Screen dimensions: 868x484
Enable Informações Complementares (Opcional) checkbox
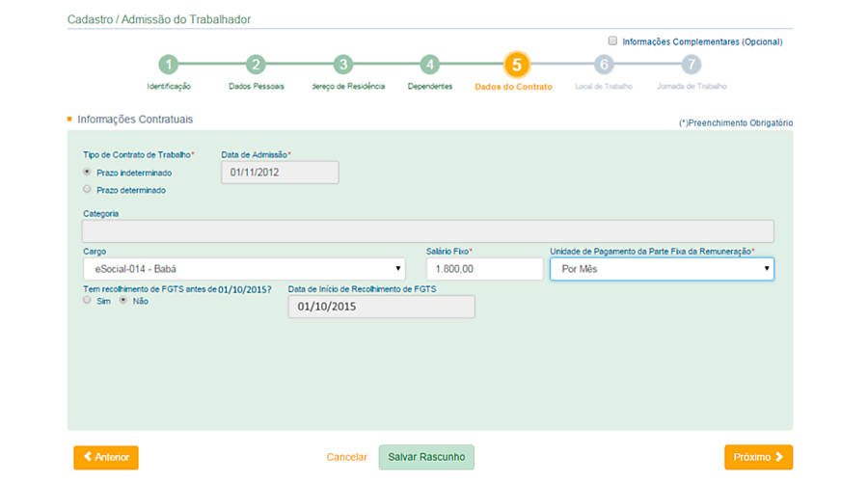pyautogui.click(x=612, y=41)
